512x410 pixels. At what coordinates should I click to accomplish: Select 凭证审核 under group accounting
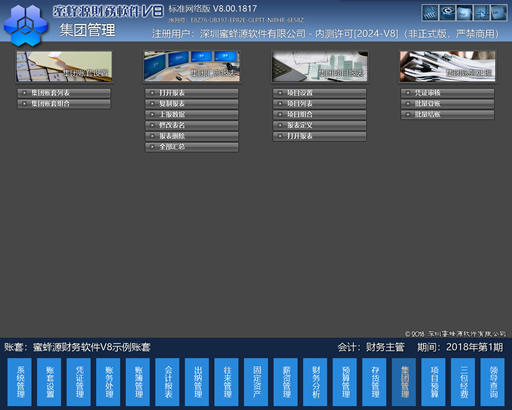(447, 93)
